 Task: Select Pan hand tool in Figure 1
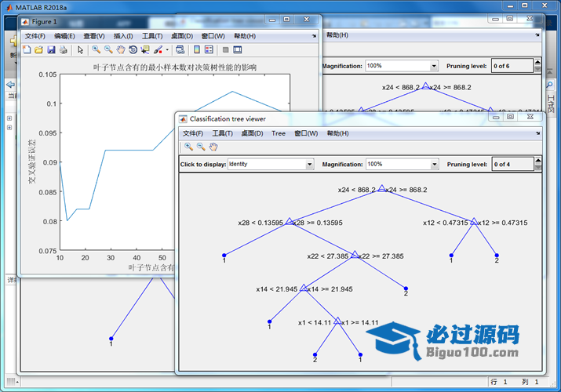[x=121, y=49]
